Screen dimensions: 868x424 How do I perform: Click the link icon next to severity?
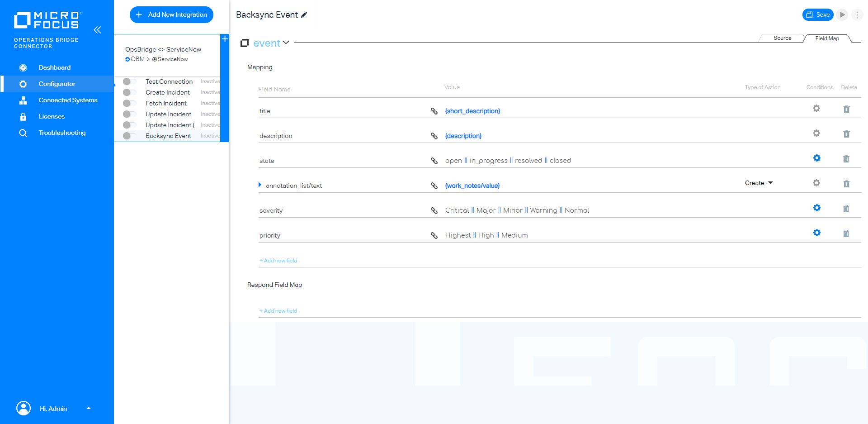click(x=434, y=210)
